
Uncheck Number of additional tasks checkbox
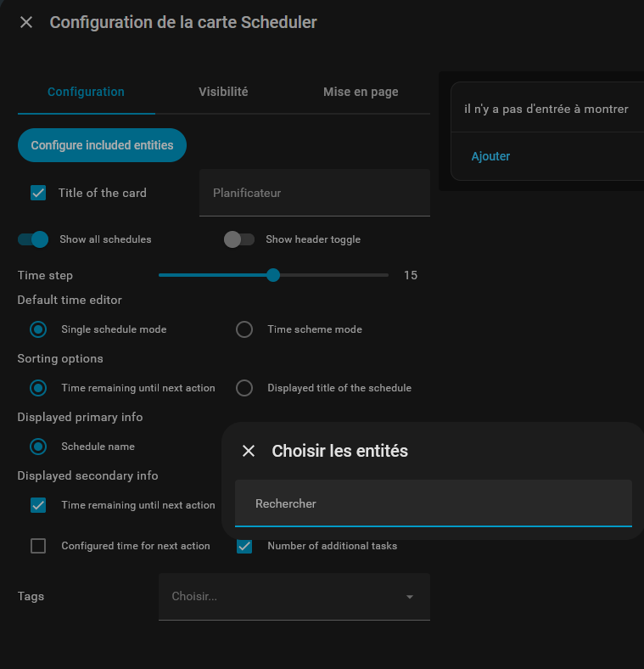(x=244, y=546)
